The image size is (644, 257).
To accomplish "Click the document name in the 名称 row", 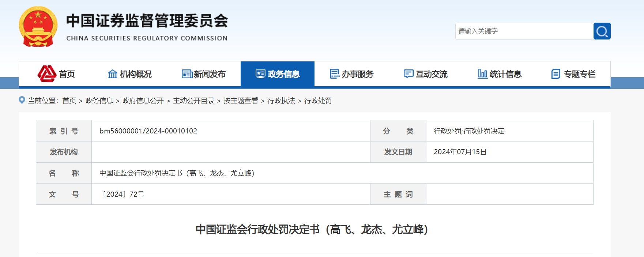I will (177, 173).
